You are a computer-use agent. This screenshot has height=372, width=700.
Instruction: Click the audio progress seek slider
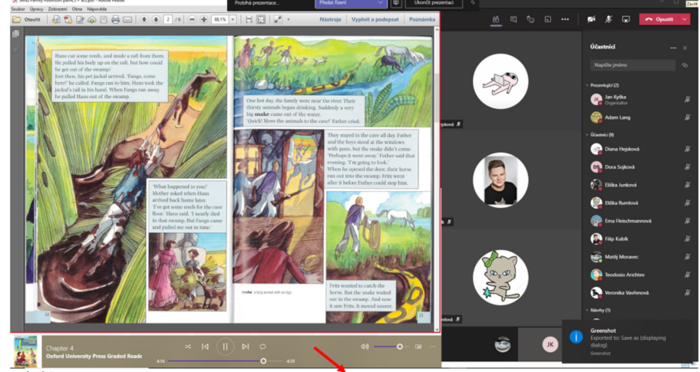coord(225,361)
